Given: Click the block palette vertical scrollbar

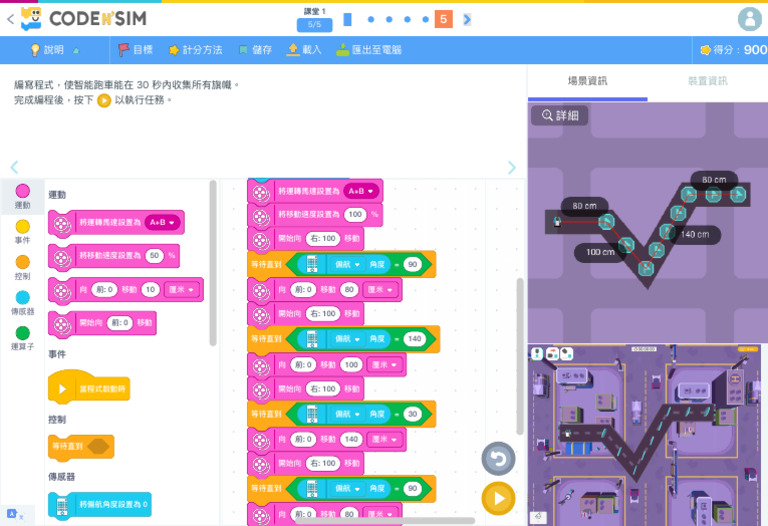Looking at the screenshot, I should point(213,263).
